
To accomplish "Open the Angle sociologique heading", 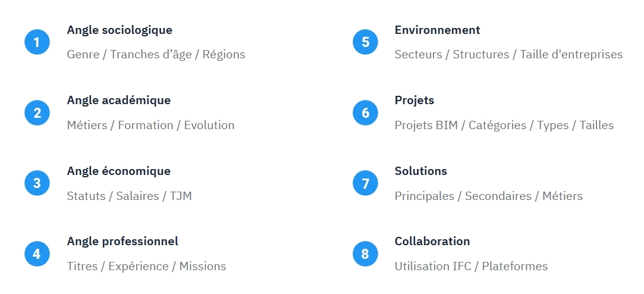I will (120, 30).
